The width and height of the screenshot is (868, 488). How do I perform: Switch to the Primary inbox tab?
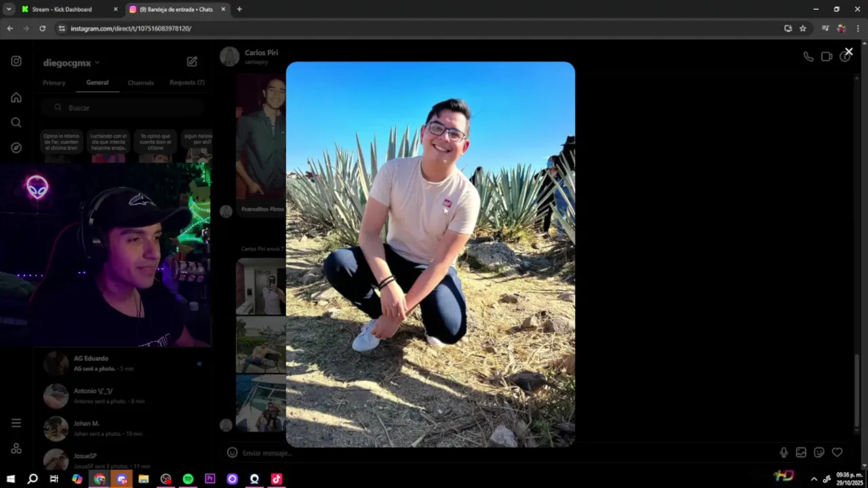(x=54, y=83)
